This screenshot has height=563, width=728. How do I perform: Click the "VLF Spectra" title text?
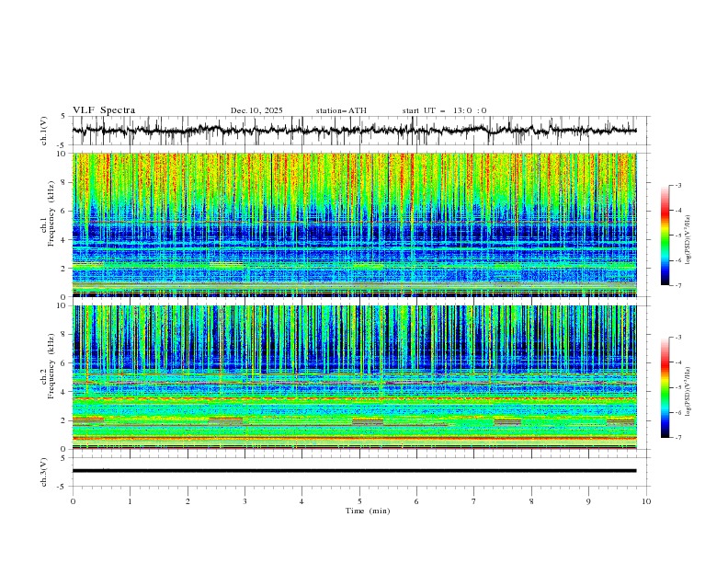(104, 110)
